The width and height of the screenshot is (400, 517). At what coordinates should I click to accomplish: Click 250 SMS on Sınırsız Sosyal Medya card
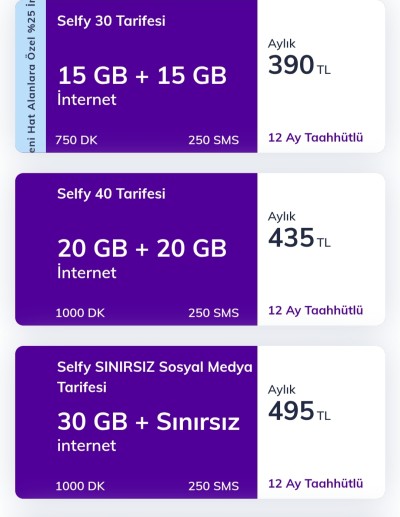tap(213, 486)
